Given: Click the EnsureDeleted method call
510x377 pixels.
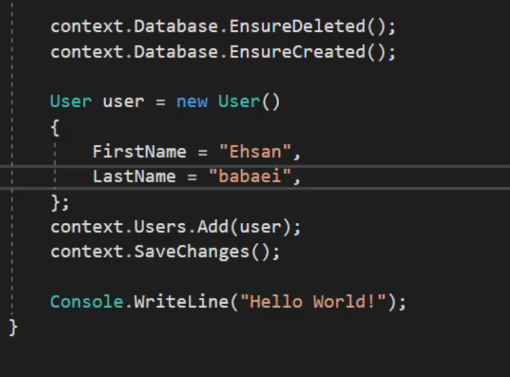Looking at the screenshot, I should click(x=297, y=26).
